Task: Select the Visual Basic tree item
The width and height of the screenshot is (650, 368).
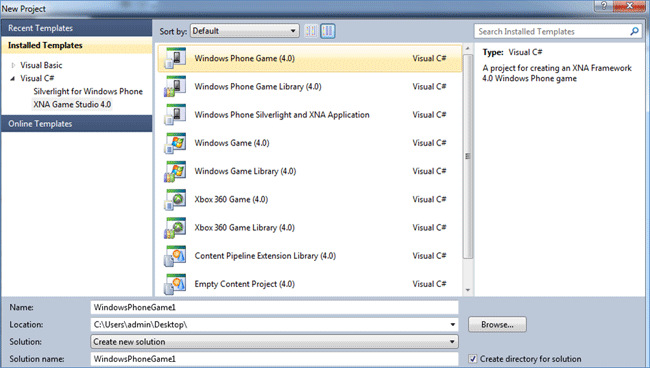Action: [41, 65]
